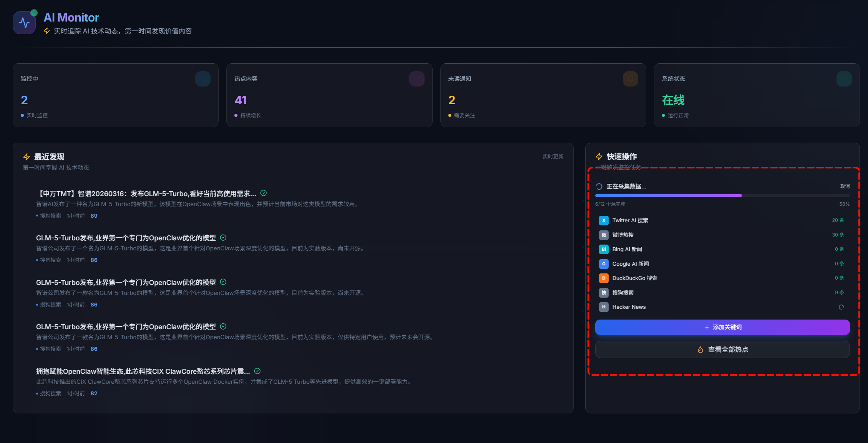Screen dimensions: 868x443
Task: Open 查看全部热点 button
Action: [722, 350]
